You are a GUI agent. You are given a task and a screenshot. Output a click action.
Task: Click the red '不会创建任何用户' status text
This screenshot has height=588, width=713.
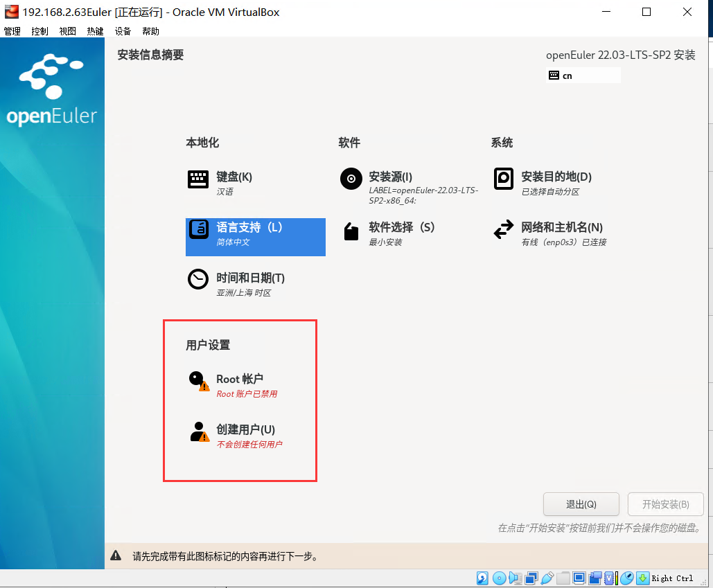pos(249,445)
